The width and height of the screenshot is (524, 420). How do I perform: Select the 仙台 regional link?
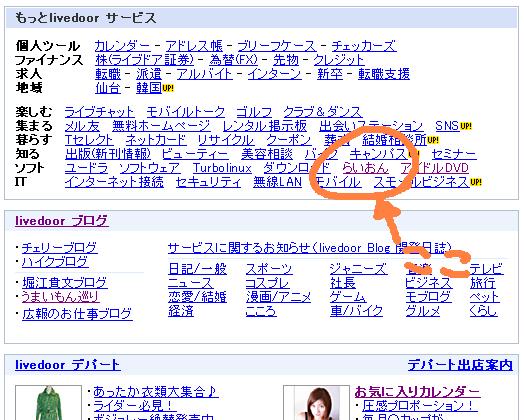pyautogui.click(x=108, y=88)
